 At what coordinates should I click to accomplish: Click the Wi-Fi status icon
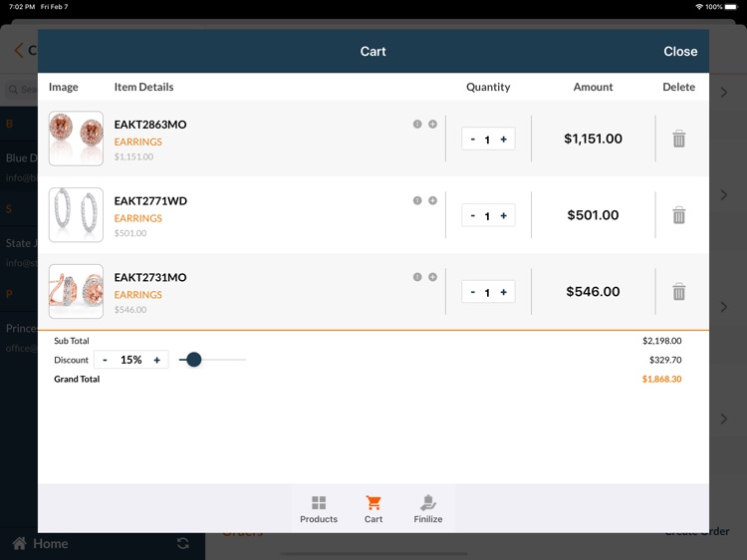699,7
